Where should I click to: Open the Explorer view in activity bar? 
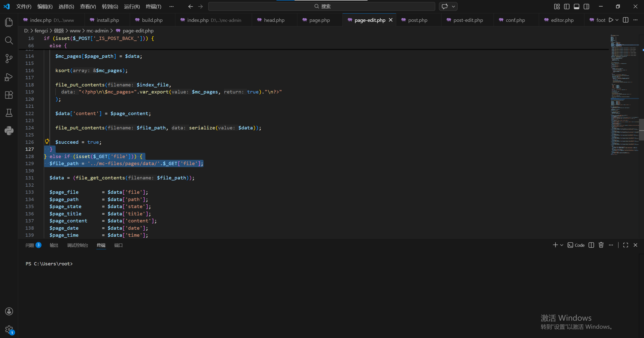9,22
